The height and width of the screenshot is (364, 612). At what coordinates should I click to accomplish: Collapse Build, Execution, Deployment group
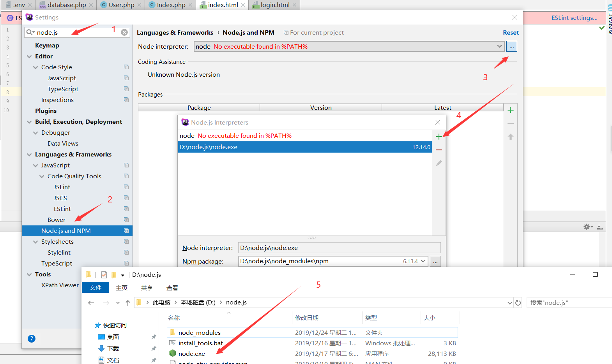29,122
